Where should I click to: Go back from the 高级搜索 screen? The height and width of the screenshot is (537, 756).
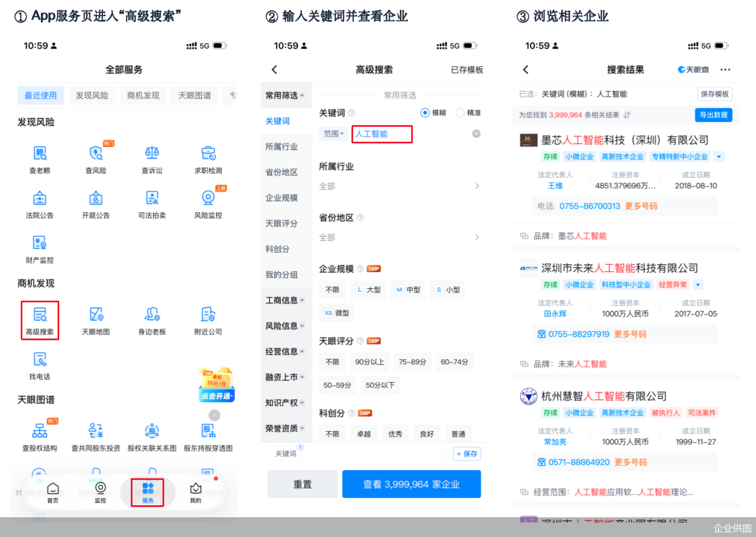coord(274,69)
